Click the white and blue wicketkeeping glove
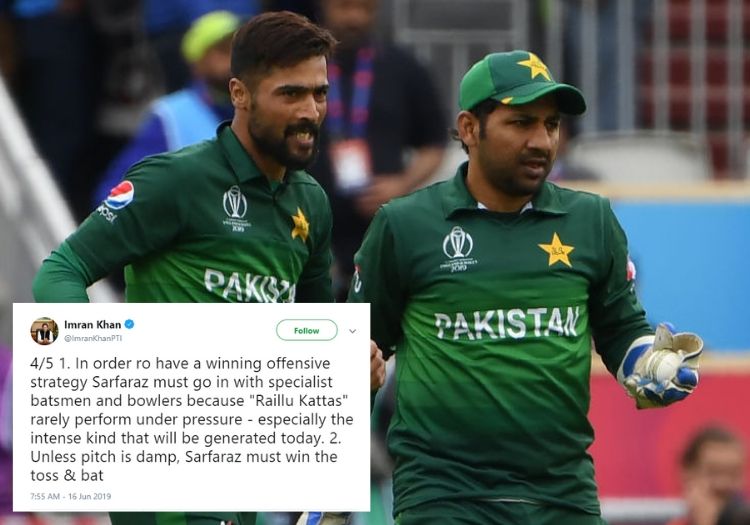 661,366
